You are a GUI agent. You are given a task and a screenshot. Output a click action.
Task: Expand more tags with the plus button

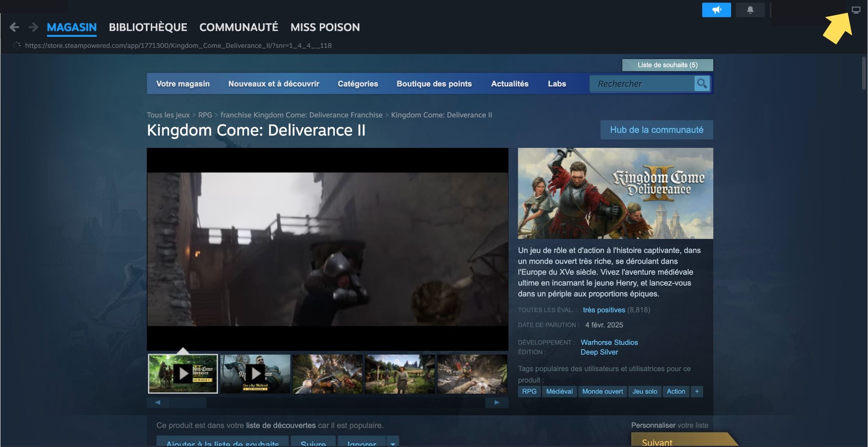(x=696, y=391)
